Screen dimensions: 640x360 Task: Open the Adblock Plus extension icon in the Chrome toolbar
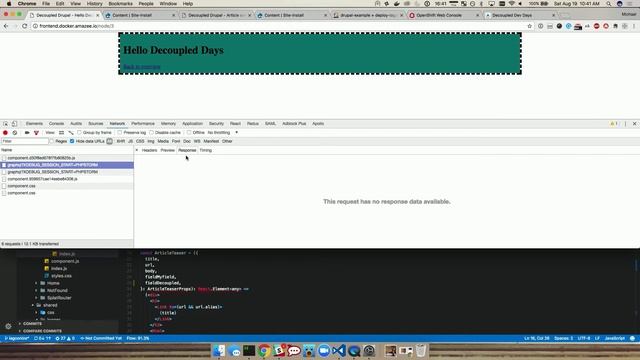coord(597,26)
